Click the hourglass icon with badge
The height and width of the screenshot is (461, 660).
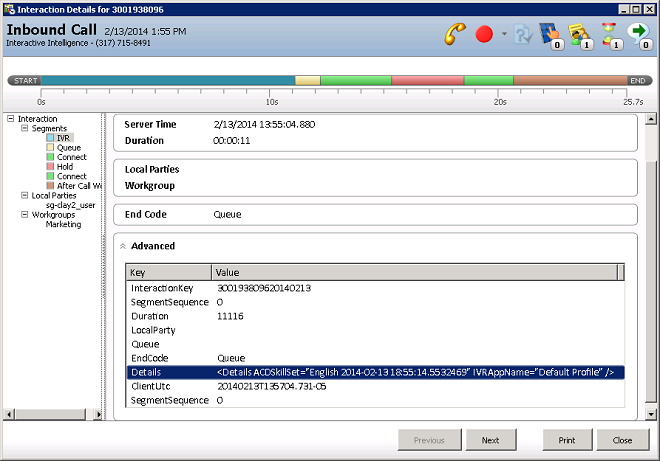(x=609, y=34)
